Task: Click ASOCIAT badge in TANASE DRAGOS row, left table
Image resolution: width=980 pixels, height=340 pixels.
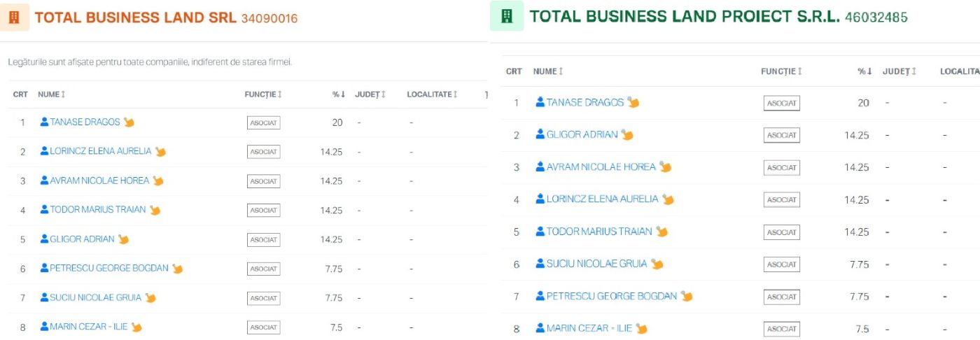Action: pos(264,122)
